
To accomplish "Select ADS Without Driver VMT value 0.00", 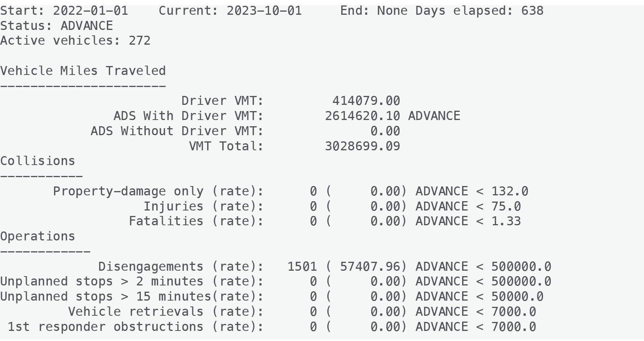I will (x=385, y=131).
